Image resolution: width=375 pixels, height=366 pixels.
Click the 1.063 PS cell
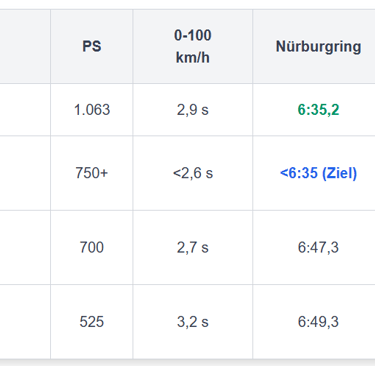[x=92, y=110]
